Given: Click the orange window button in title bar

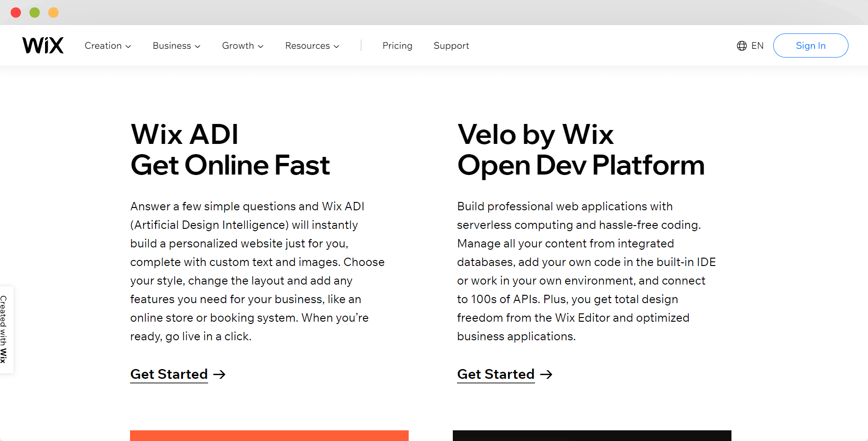Looking at the screenshot, I should coord(53,13).
